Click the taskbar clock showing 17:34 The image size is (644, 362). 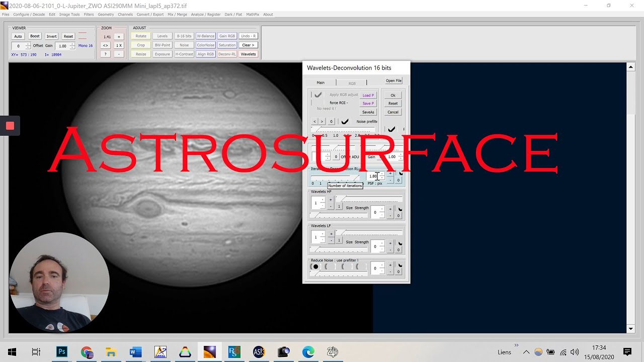(x=599, y=347)
